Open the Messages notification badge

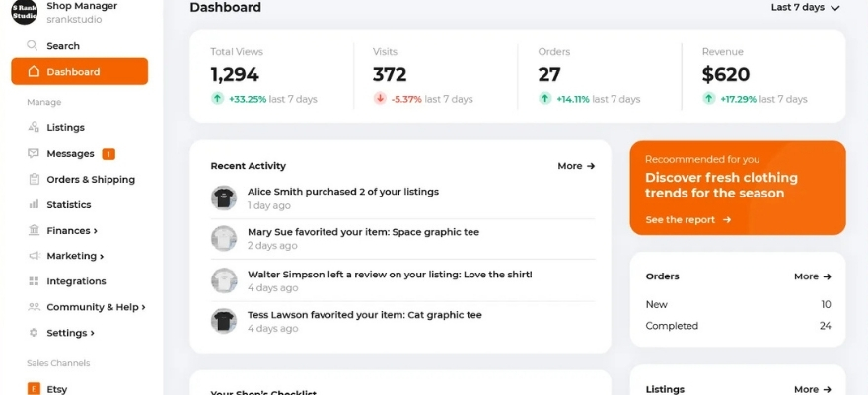(108, 154)
